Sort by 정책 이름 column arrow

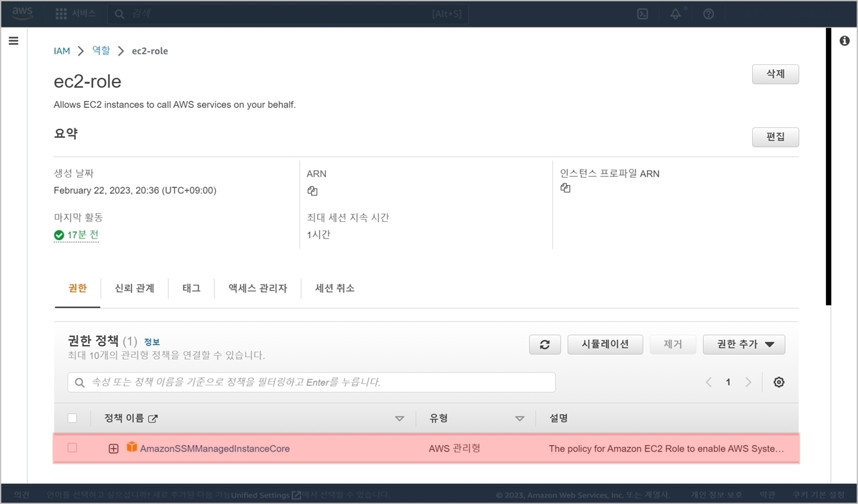[x=400, y=419]
